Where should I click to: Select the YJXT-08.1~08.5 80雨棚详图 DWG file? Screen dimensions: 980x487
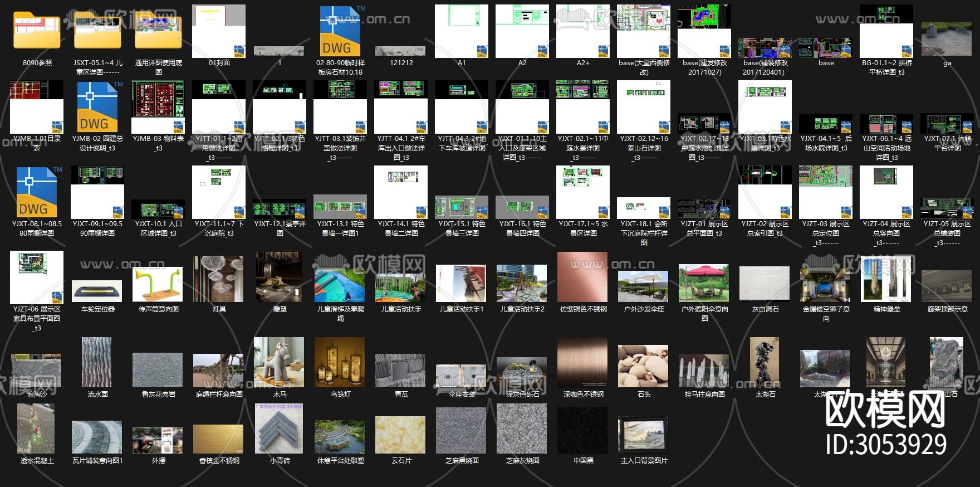tap(37, 192)
